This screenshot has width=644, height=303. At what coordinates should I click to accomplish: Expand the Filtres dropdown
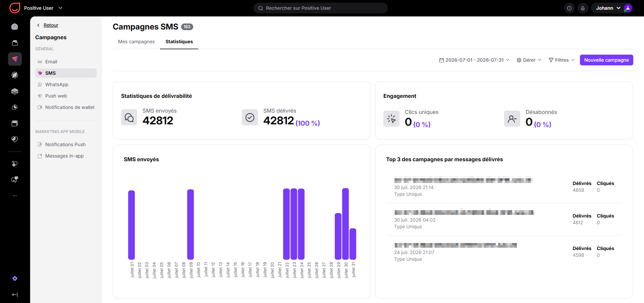[x=561, y=60]
